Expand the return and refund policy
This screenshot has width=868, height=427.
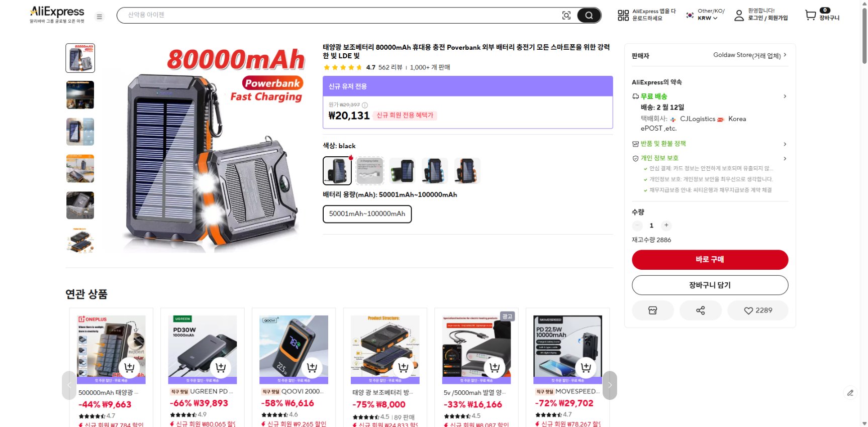(x=709, y=144)
